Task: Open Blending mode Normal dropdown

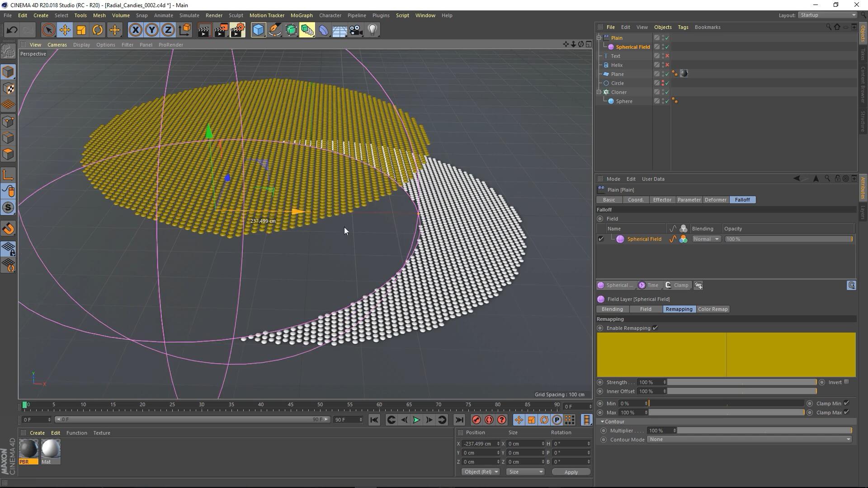Action: tap(706, 239)
